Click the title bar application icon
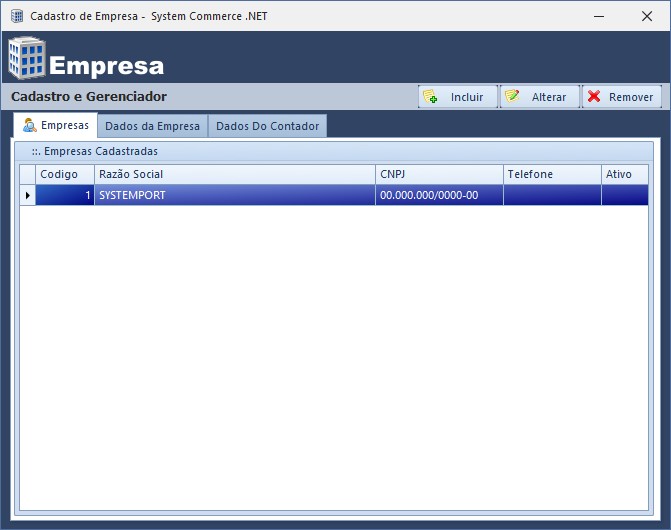This screenshot has width=671, height=530. point(17,16)
